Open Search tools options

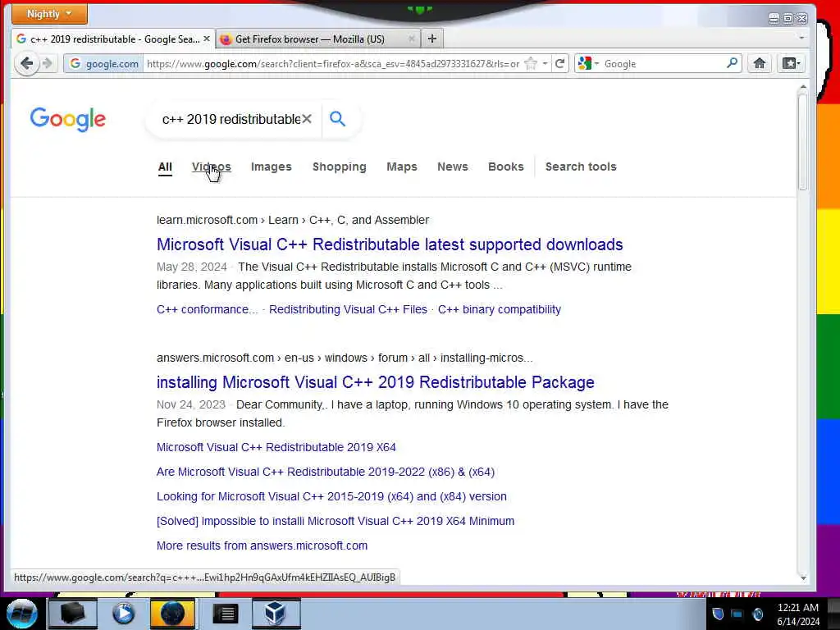pyautogui.click(x=581, y=167)
